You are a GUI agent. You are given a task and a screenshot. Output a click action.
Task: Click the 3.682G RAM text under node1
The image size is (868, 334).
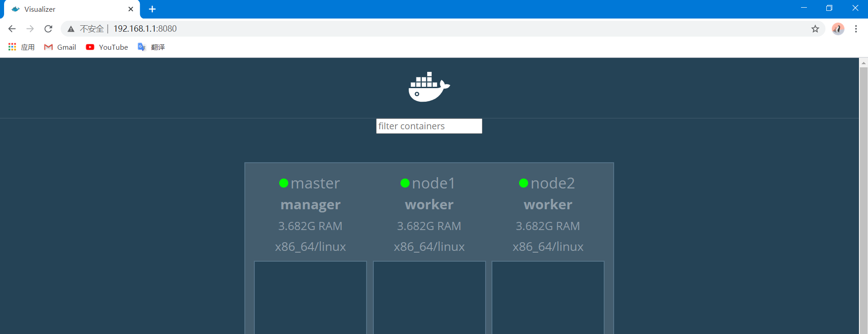coord(429,226)
